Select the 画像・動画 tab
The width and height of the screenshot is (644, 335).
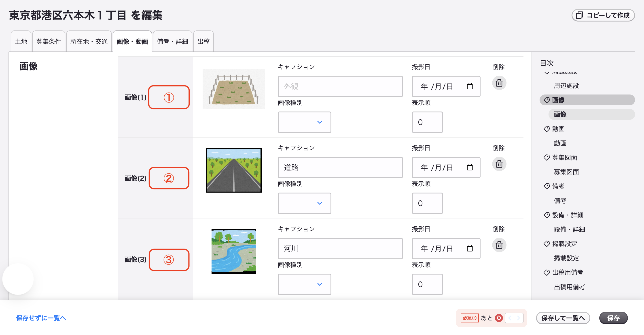[132, 41]
